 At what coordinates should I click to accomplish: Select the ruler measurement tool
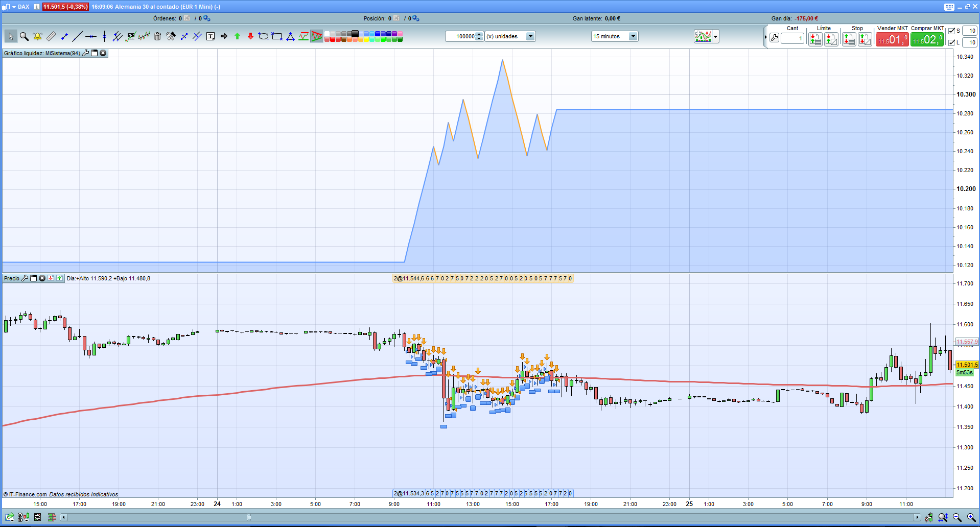point(51,36)
